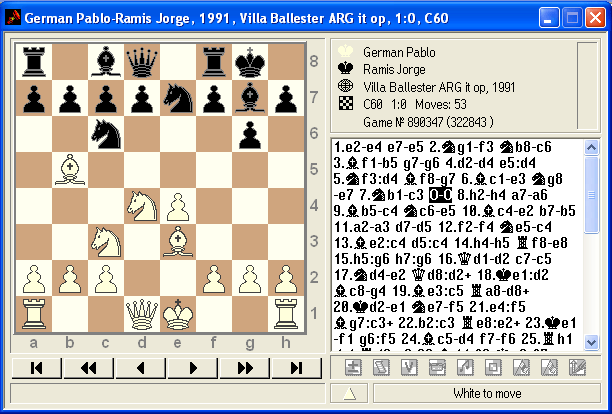
Task: Select the black bishop on c8
Action: [106, 62]
